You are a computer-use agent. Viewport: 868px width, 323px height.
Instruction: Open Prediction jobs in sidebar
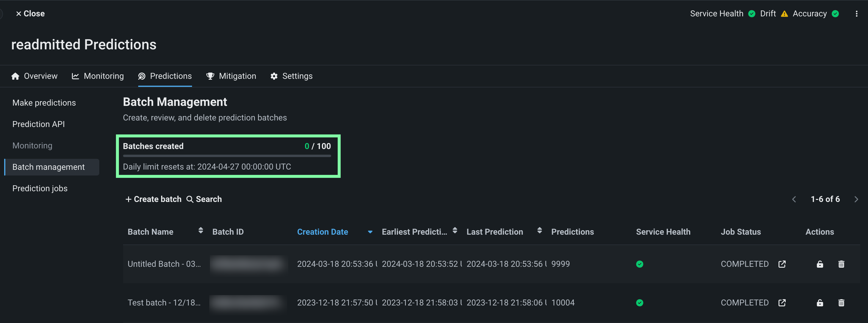[40, 189]
